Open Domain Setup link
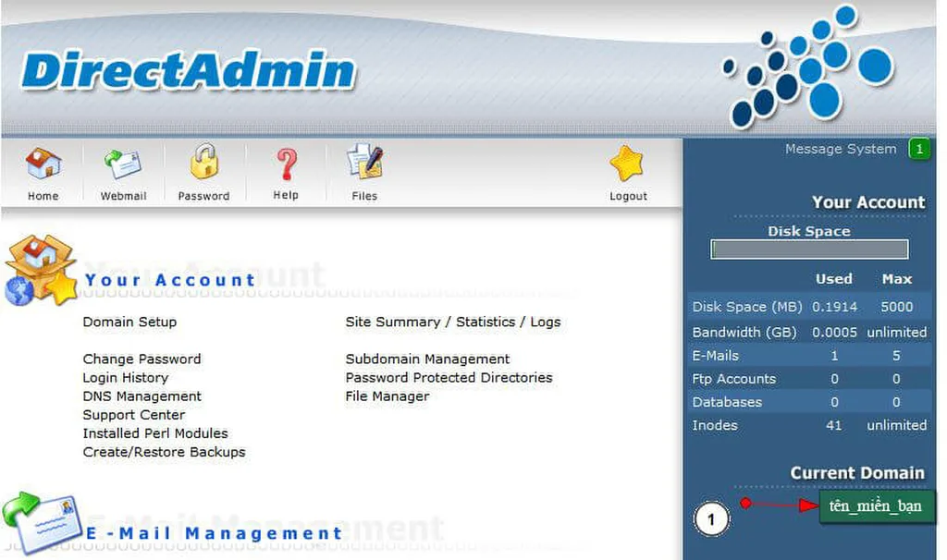The width and height of the screenshot is (947, 560). coord(129,322)
